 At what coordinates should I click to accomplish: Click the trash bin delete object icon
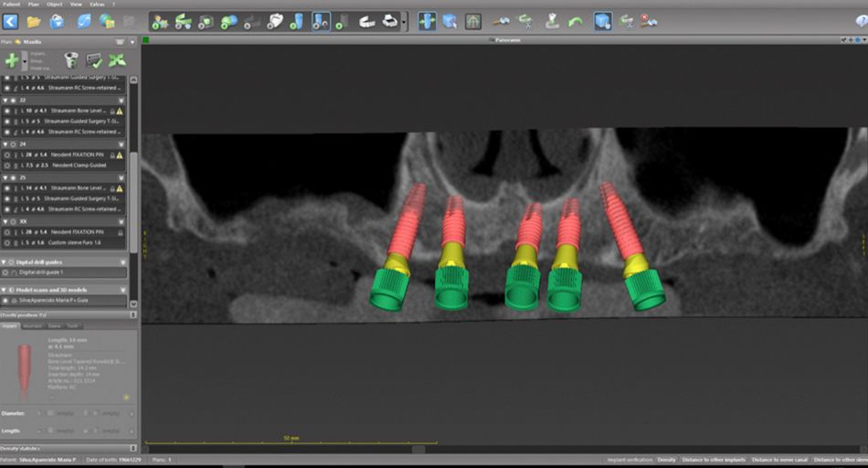click(71, 60)
